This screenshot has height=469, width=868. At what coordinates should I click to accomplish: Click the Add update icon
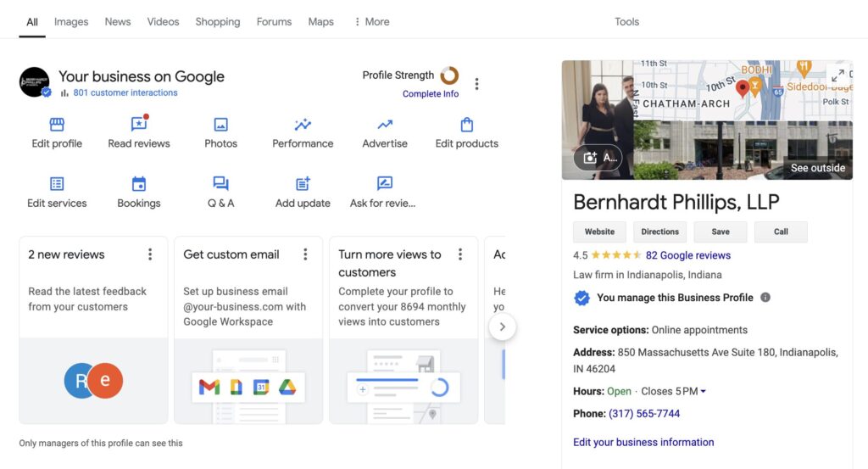[x=303, y=184]
